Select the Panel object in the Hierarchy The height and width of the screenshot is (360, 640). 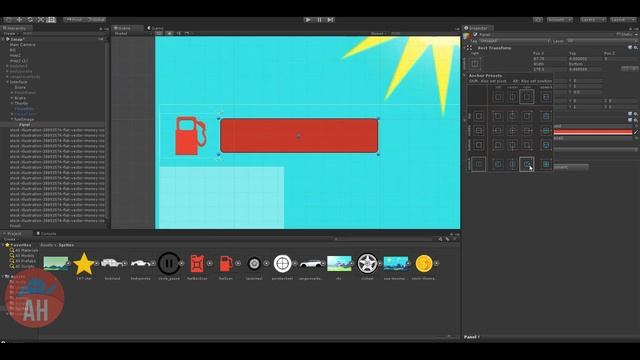pyautogui.click(x=24, y=124)
